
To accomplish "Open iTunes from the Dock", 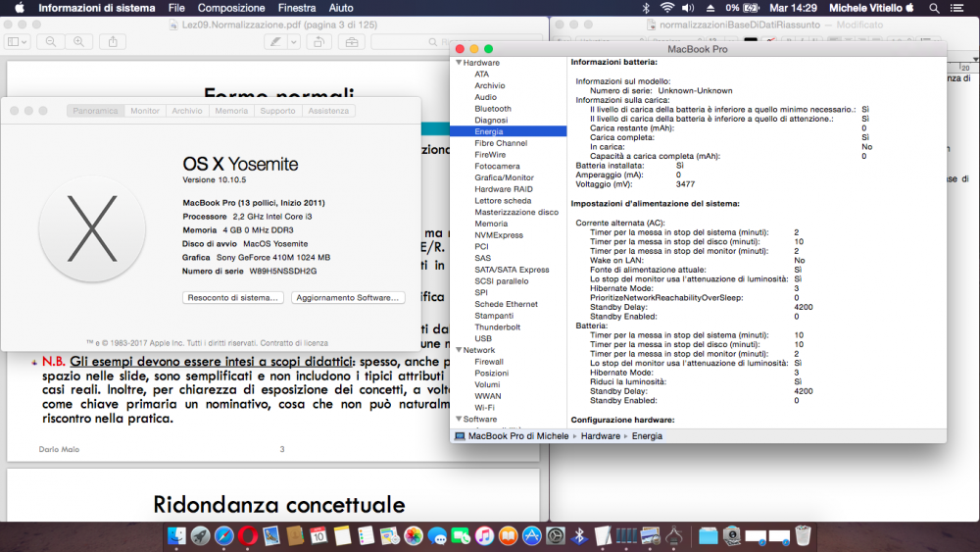I will coord(484,535).
